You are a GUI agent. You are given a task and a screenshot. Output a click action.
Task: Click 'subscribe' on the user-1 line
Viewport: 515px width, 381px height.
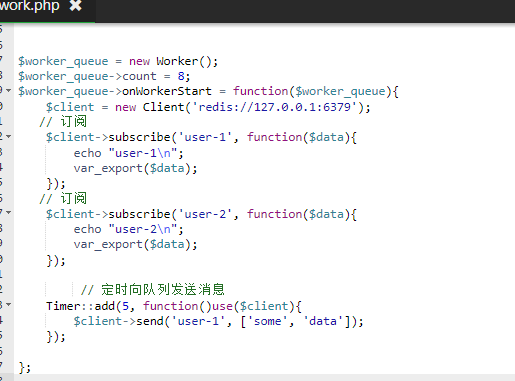coord(139,137)
